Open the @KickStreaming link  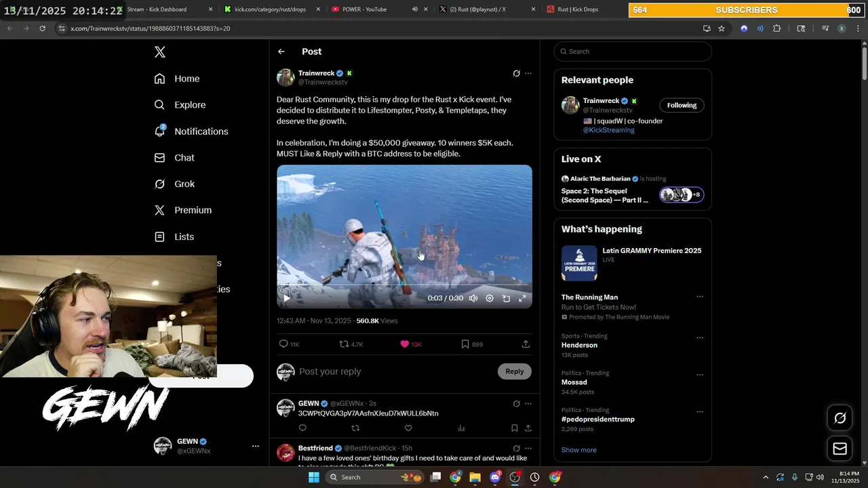pyautogui.click(x=609, y=130)
